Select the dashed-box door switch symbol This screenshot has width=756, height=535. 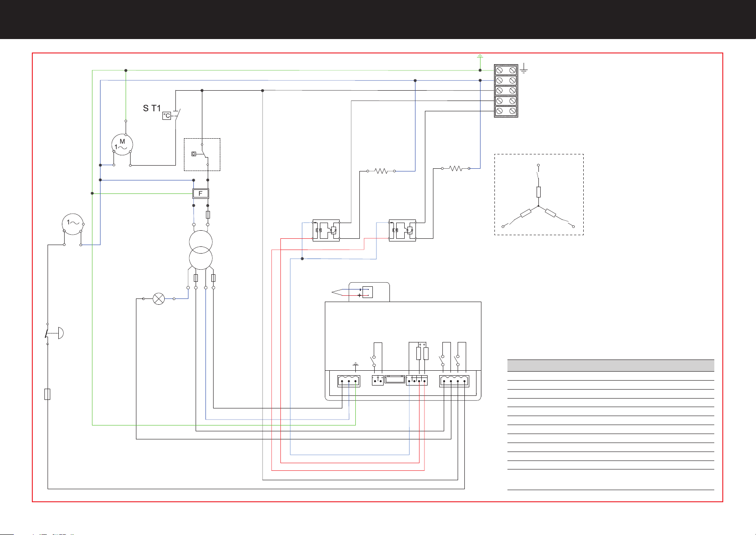pyautogui.click(x=202, y=154)
